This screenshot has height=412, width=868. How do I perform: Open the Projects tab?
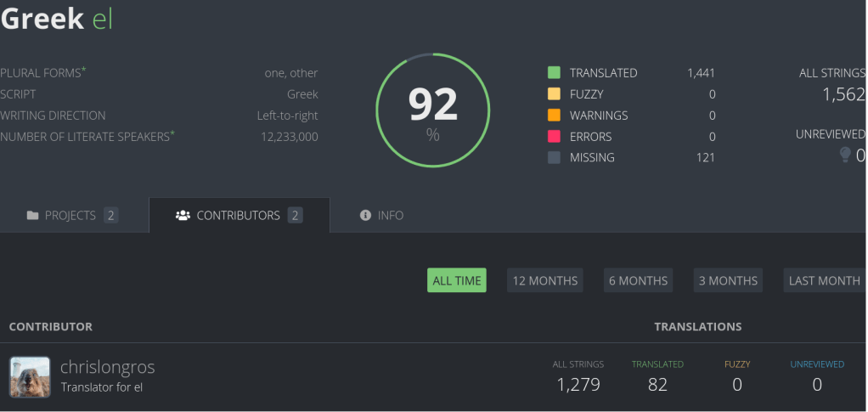[x=72, y=216]
